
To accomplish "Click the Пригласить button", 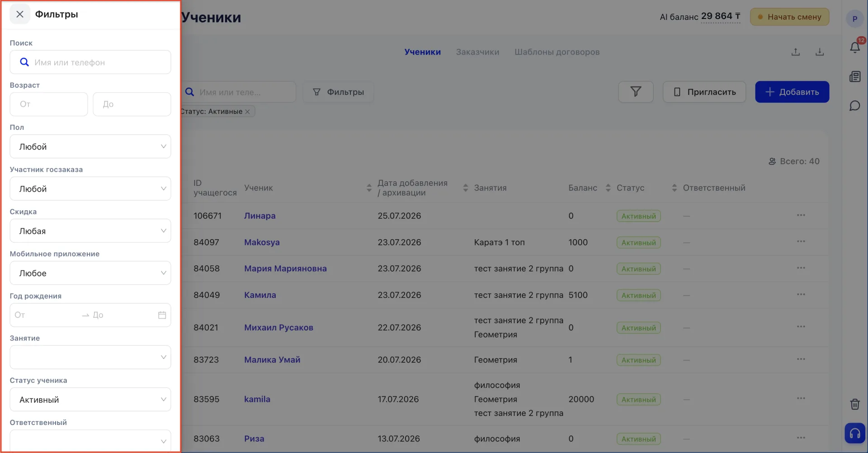I will click(x=704, y=92).
